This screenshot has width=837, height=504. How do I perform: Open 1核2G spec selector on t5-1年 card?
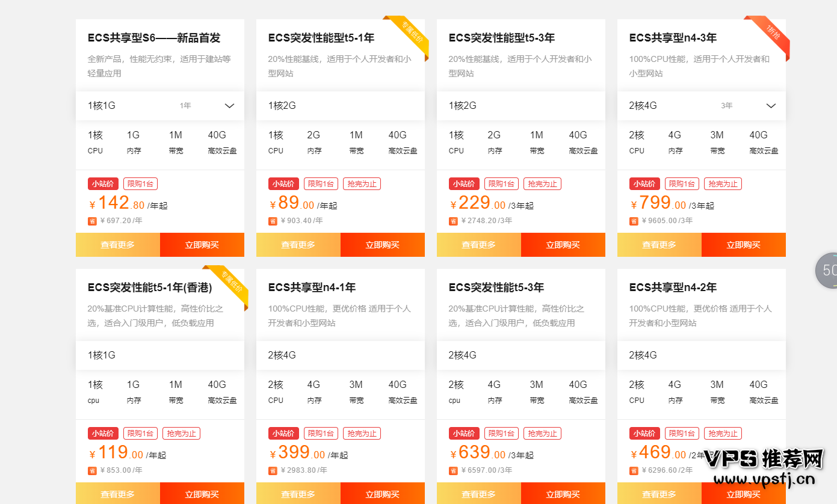[341, 106]
